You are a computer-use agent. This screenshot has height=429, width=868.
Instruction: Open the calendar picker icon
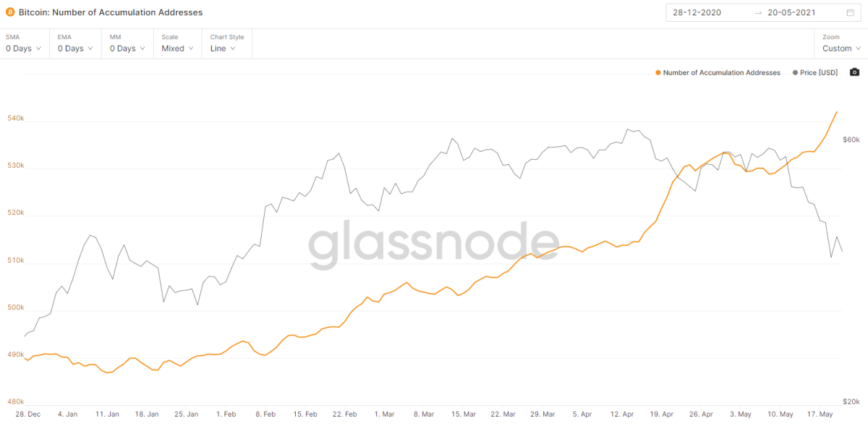[x=850, y=12]
